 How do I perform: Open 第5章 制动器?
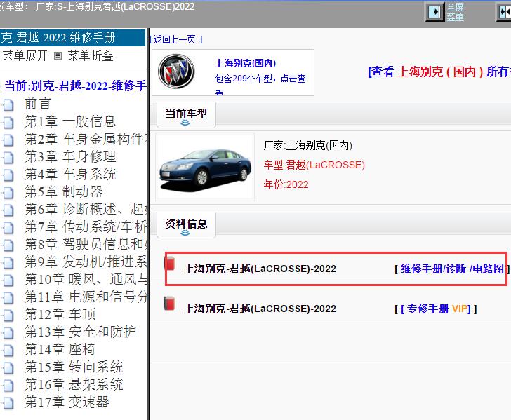pos(64,191)
